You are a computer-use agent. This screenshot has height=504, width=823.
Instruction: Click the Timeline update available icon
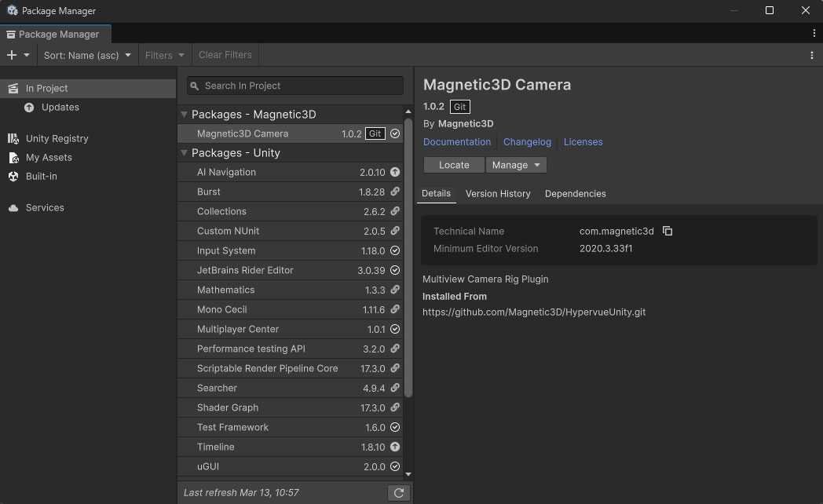pyautogui.click(x=395, y=447)
